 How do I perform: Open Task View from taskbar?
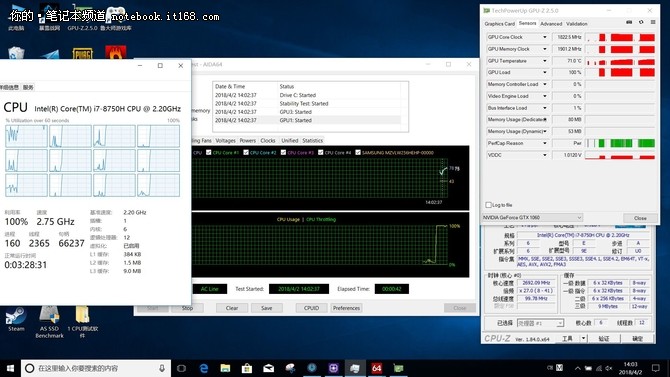coord(181,368)
